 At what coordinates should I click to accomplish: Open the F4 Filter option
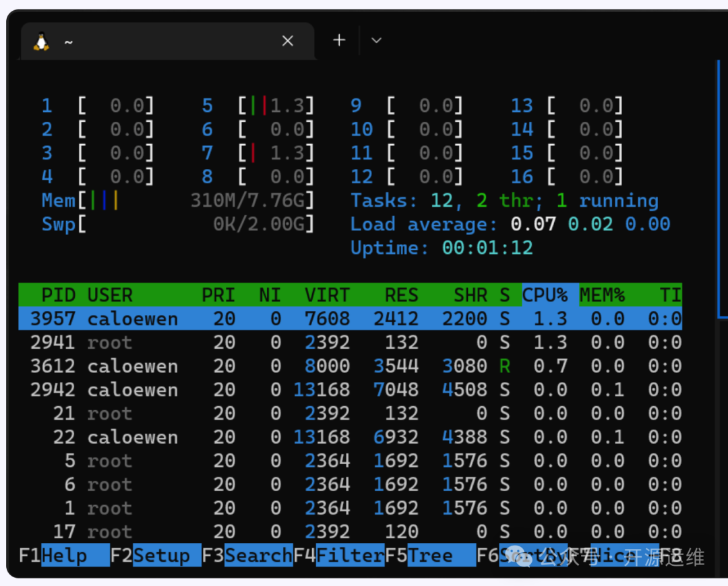click(x=339, y=556)
